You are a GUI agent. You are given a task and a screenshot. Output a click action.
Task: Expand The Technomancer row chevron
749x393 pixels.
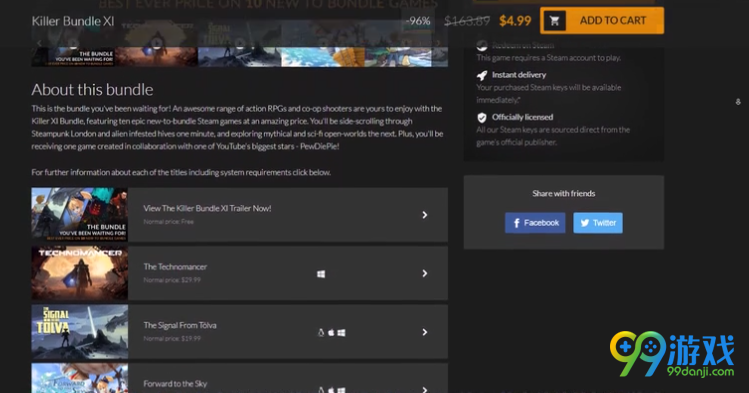425,273
